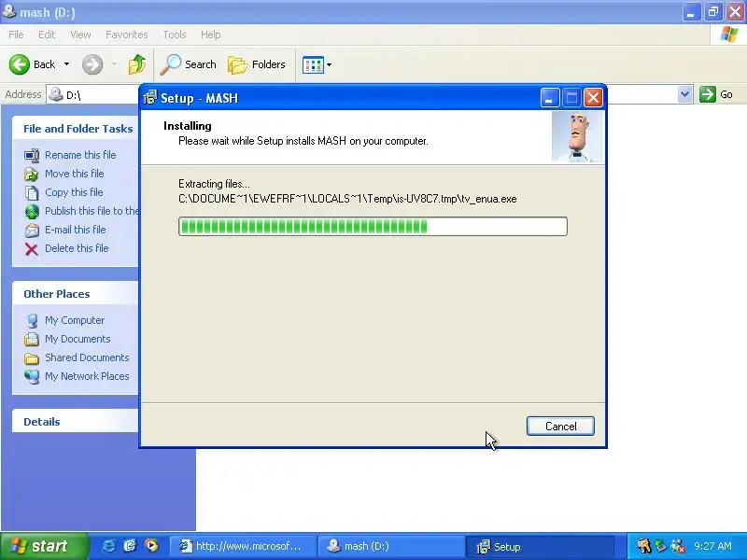Open My Documents from Other Places

click(78, 339)
